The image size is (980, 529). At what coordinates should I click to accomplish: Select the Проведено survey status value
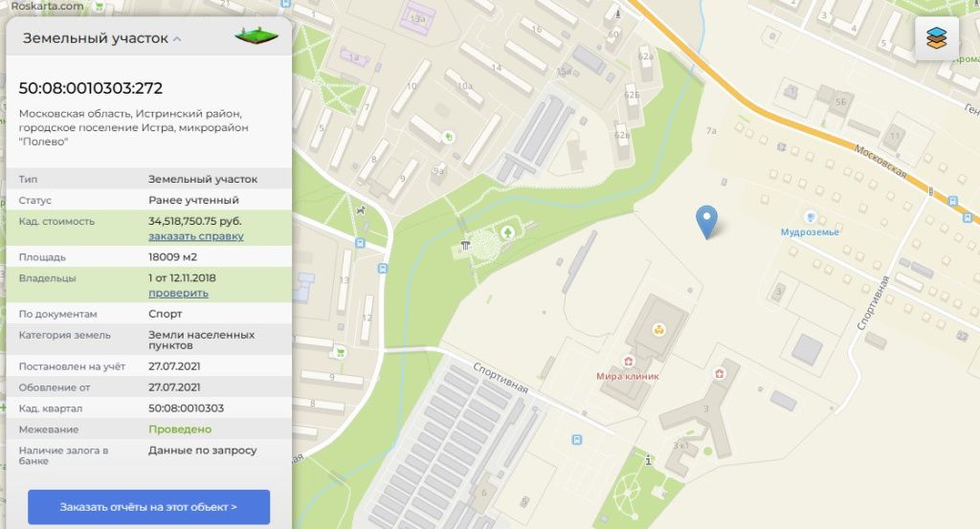click(180, 430)
